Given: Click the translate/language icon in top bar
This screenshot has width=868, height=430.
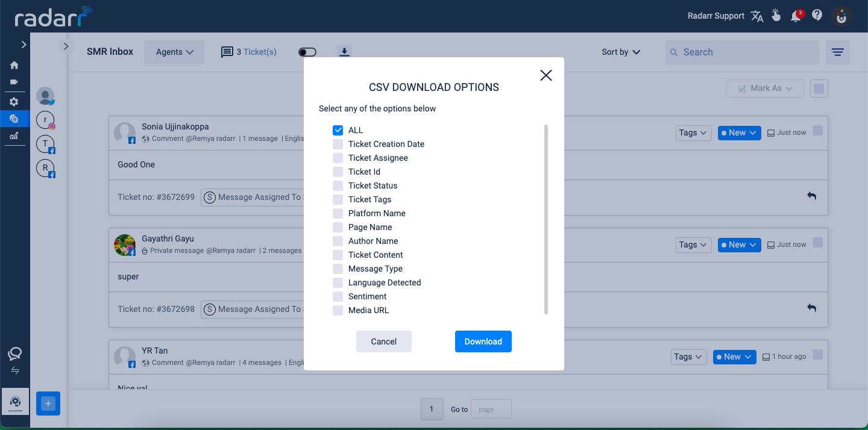Looking at the screenshot, I should [x=757, y=16].
